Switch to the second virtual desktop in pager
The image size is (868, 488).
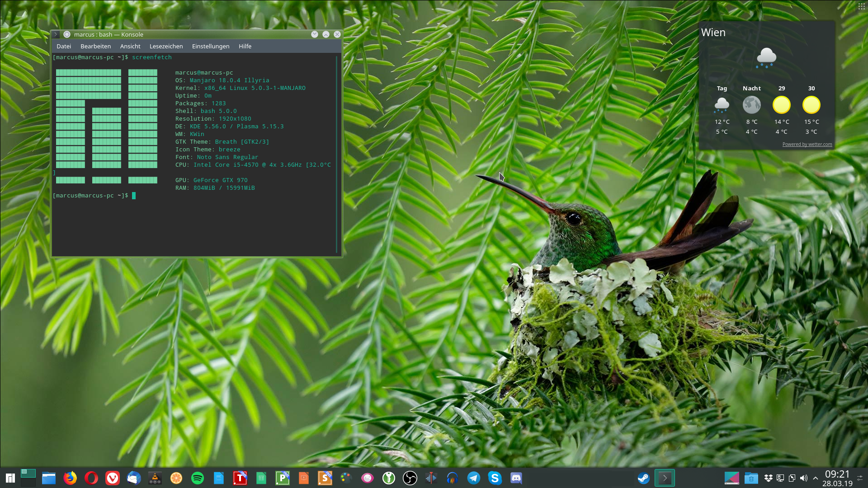(x=28, y=483)
